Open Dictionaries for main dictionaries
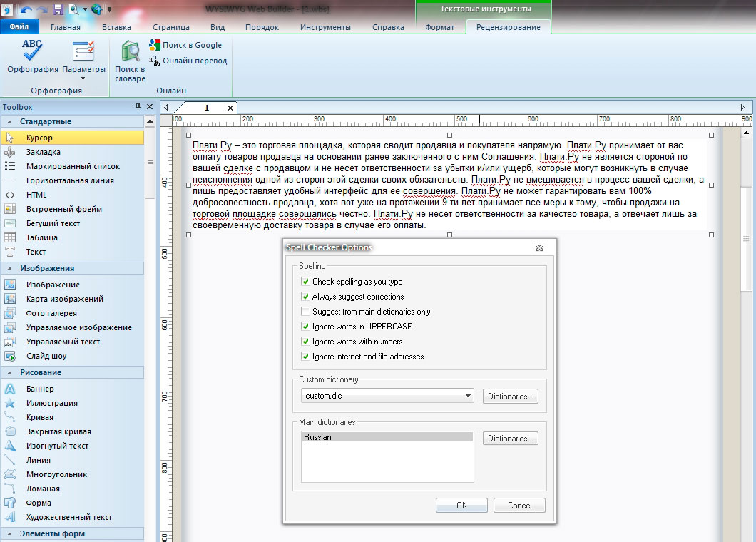 tap(510, 439)
